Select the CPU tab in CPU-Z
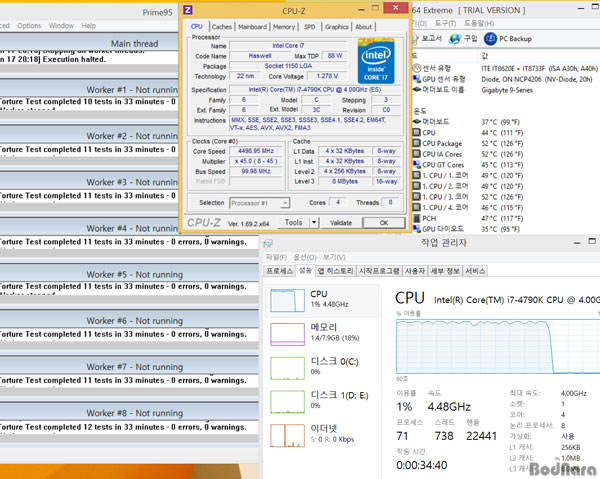 [197, 26]
